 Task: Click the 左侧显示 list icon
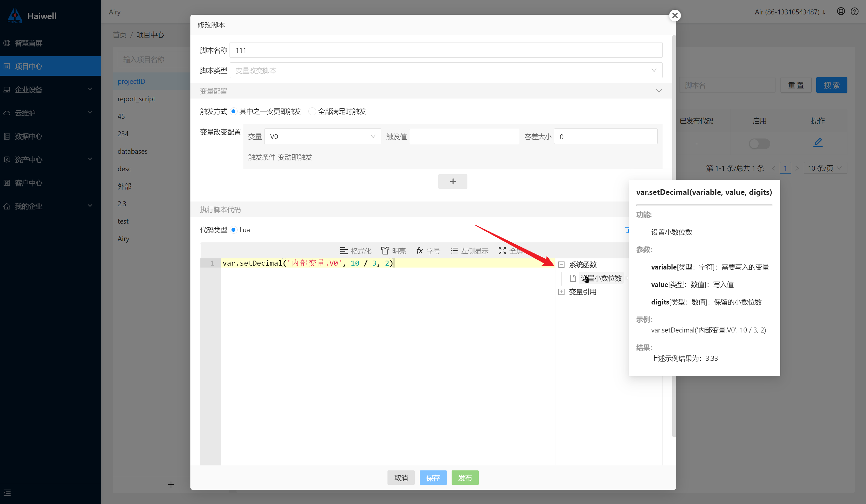pos(454,251)
